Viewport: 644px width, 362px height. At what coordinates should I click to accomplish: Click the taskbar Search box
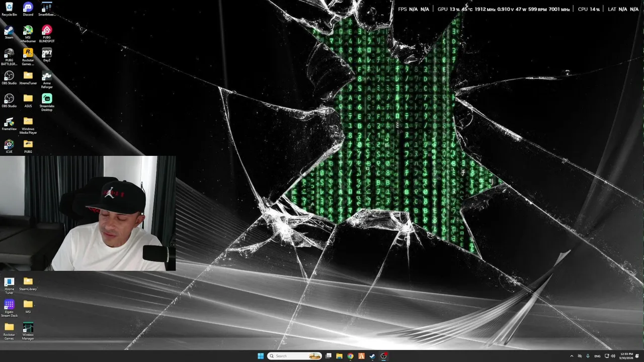click(294, 356)
